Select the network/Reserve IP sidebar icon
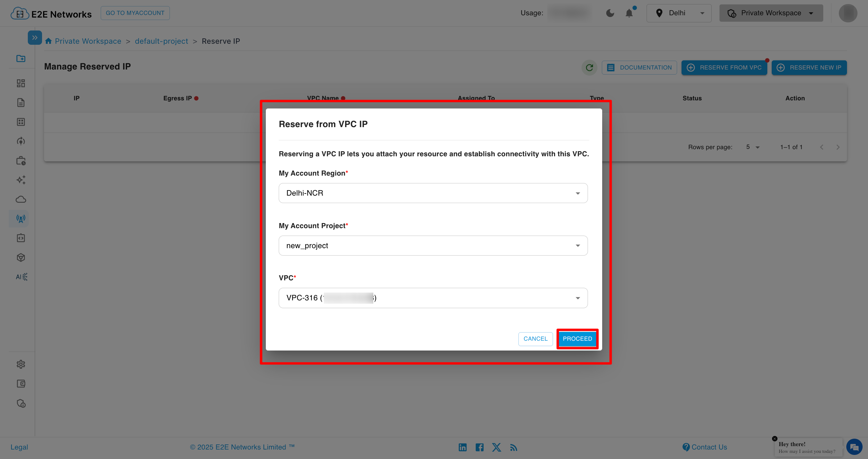Screen dimensions: 868x459 click(x=21, y=218)
